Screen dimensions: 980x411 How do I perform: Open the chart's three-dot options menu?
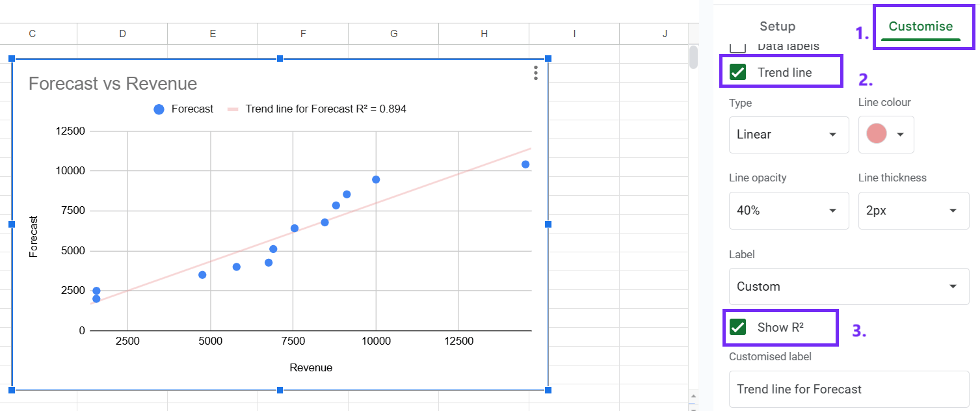(535, 73)
